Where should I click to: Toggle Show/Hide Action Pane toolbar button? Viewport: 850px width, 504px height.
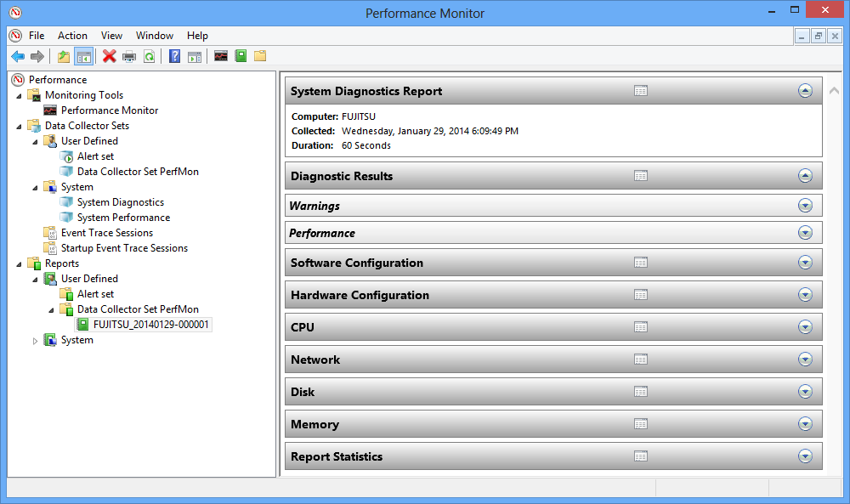coord(195,56)
